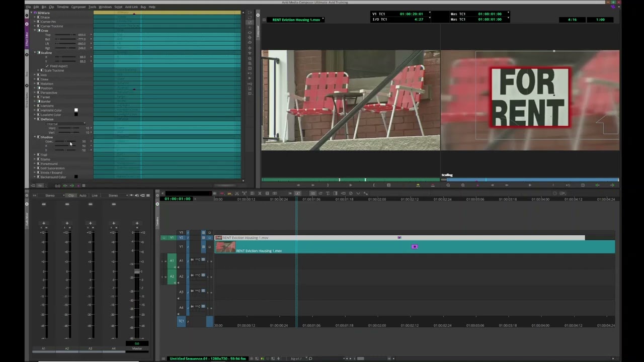Adjust the Defocus Horz slider

pyautogui.click(x=68, y=128)
